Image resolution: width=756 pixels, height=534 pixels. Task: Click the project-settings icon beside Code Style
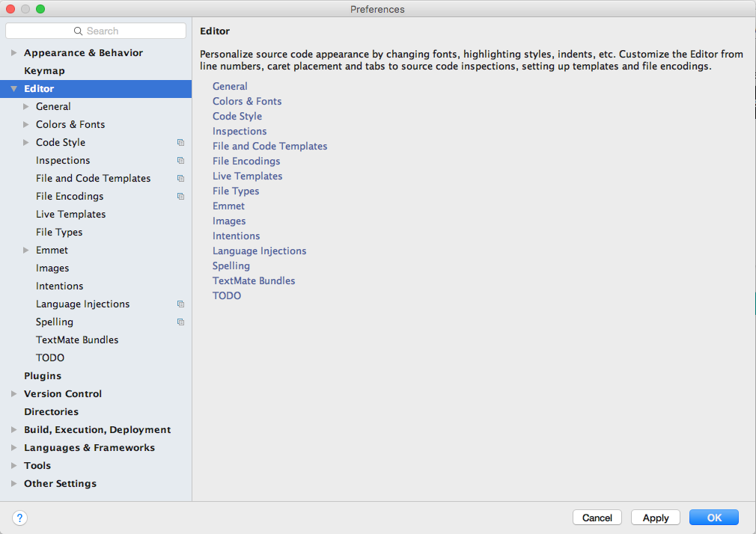(180, 142)
